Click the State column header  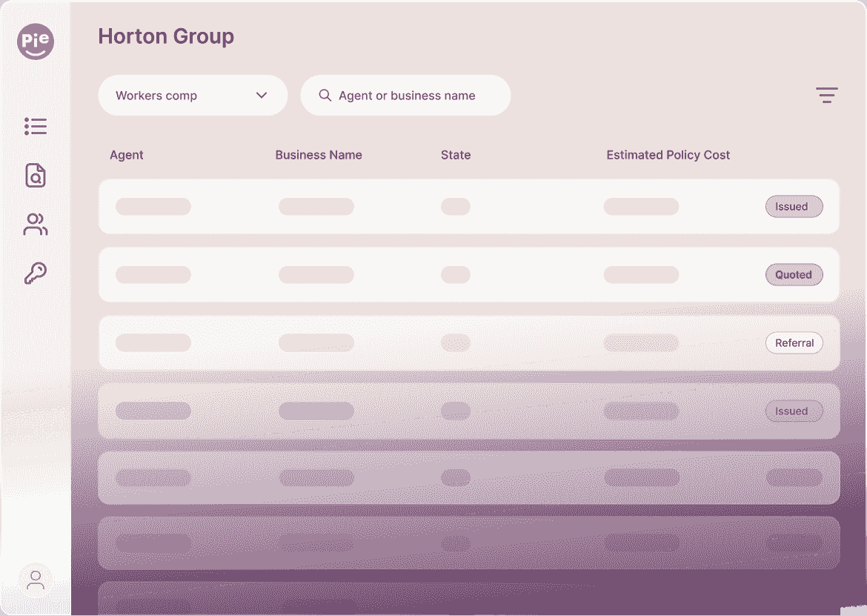pos(456,155)
